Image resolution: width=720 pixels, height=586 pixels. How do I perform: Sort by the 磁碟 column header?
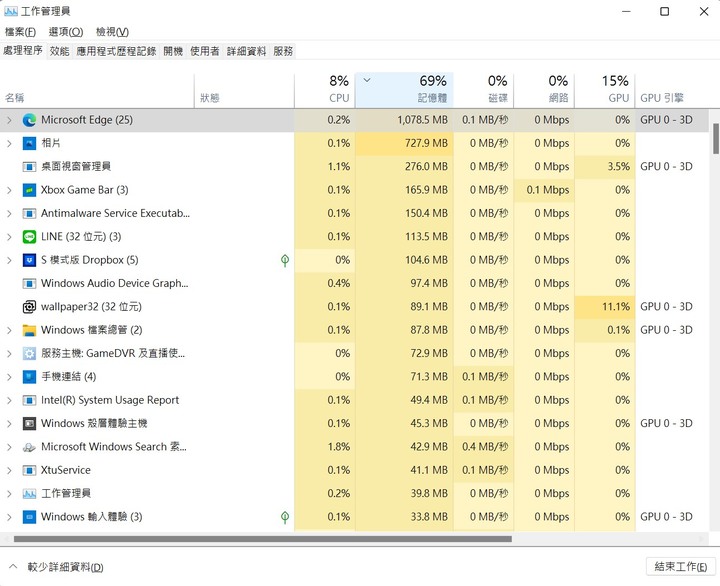pos(484,90)
